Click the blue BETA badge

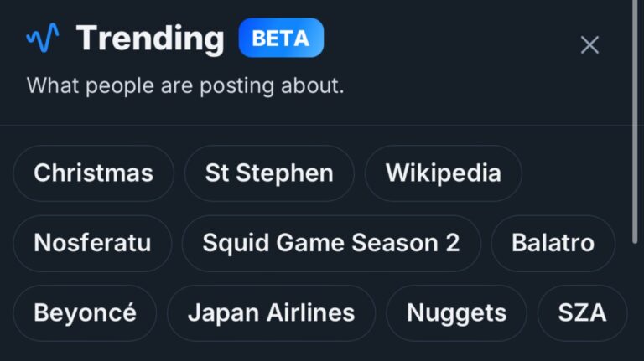coord(281,38)
